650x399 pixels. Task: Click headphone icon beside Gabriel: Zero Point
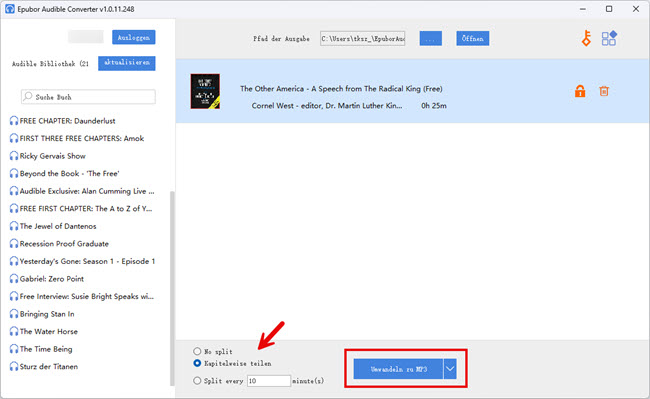pos(14,279)
